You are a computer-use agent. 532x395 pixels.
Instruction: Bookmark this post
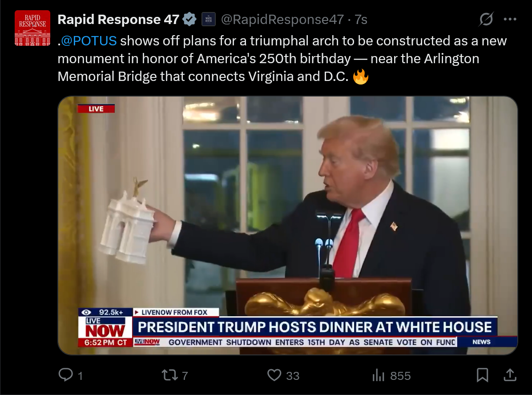pyautogui.click(x=483, y=375)
